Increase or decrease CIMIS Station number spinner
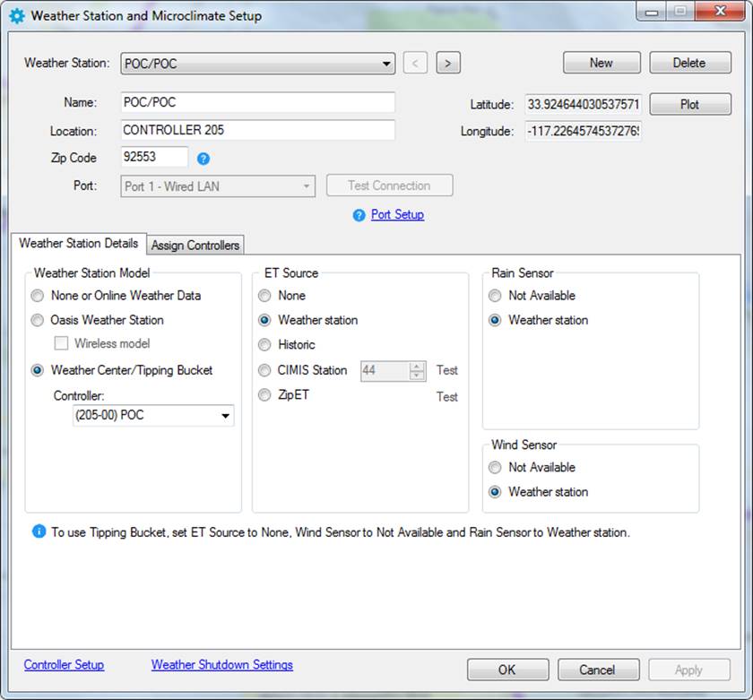Screen dimensions: 753x700 [417, 371]
